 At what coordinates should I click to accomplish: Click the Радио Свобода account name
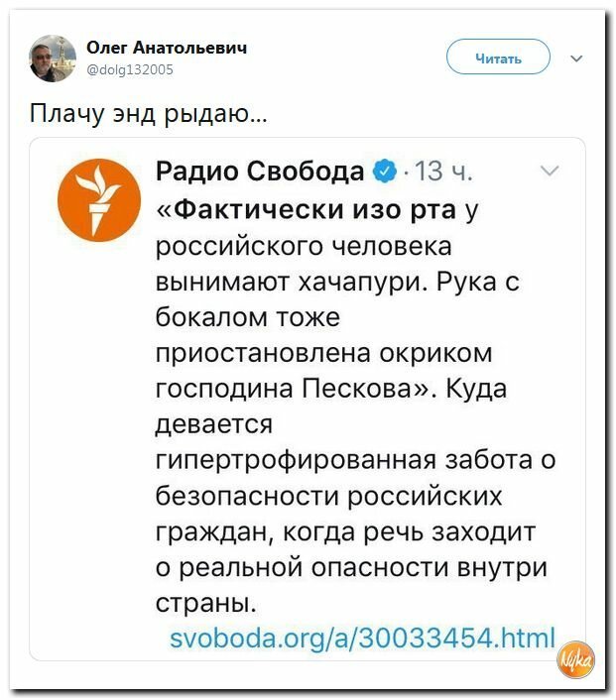coord(260,171)
